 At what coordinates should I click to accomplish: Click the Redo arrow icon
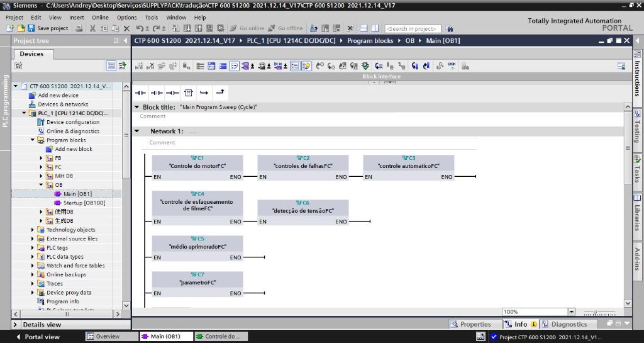click(x=156, y=28)
